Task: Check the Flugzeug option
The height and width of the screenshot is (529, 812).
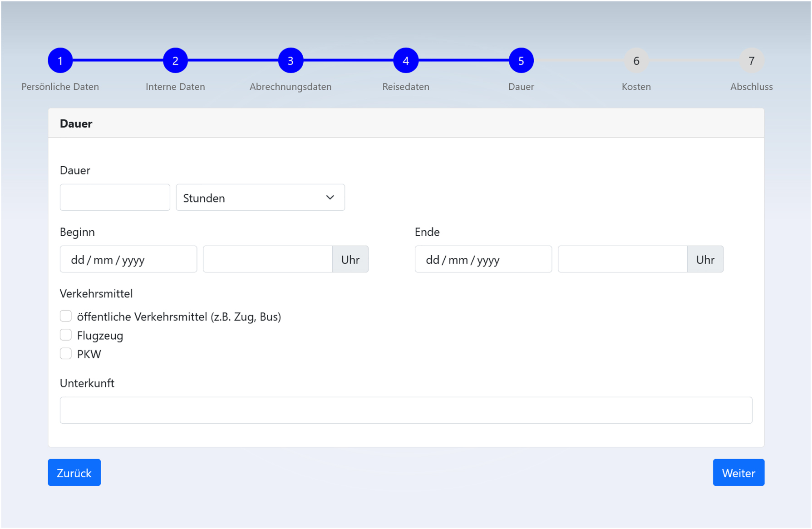Action: click(65, 335)
